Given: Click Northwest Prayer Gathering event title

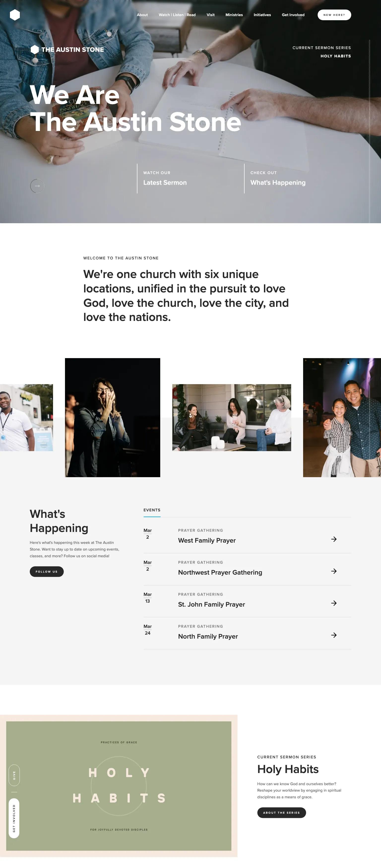Looking at the screenshot, I should pyautogui.click(x=220, y=572).
